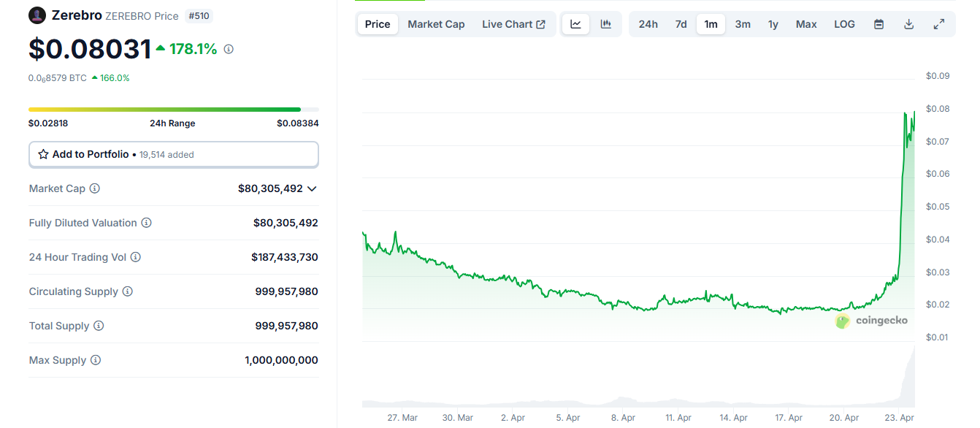Switch to the Market Cap chart tab
980x428 pixels.
click(x=436, y=23)
